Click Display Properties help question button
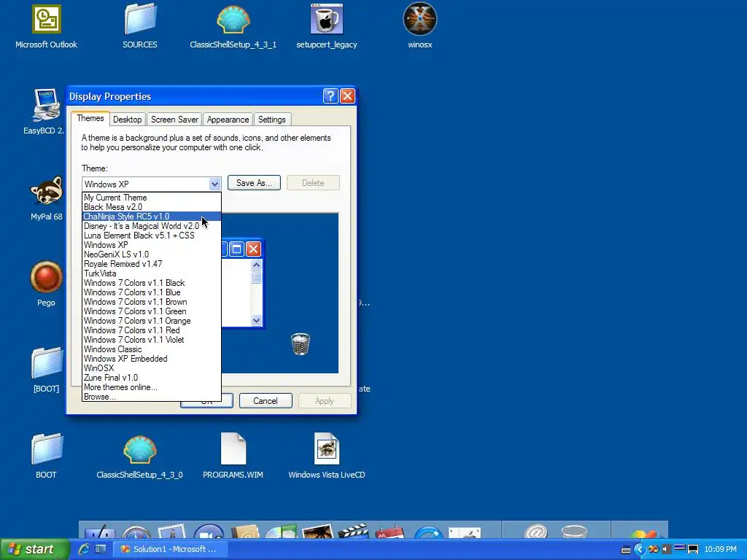 coord(330,96)
